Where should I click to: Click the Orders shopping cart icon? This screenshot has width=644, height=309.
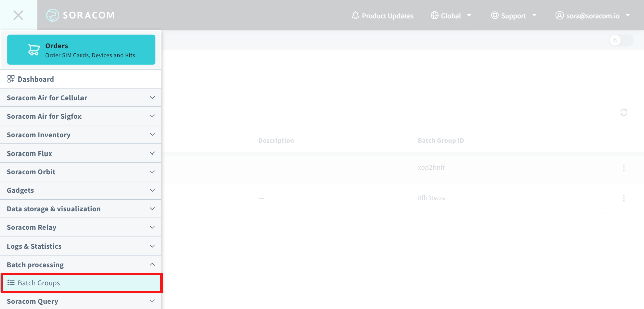pyautogui.click(x=33, y=49)
